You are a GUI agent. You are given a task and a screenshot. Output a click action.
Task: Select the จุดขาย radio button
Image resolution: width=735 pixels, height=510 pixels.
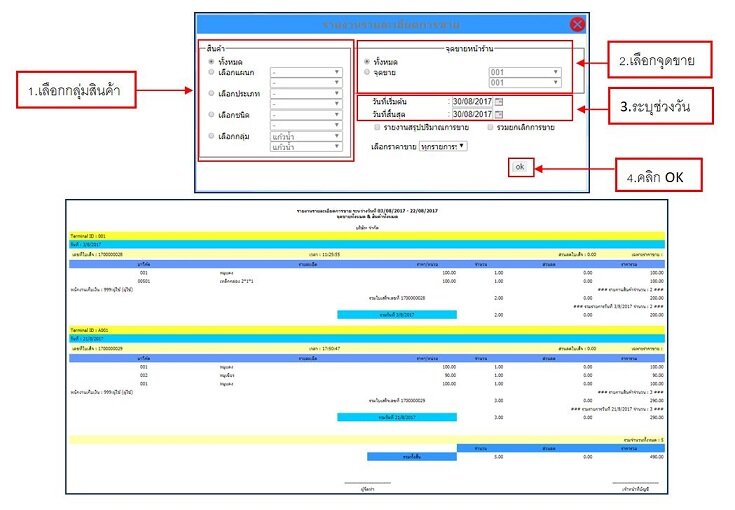tap(367, 72)
